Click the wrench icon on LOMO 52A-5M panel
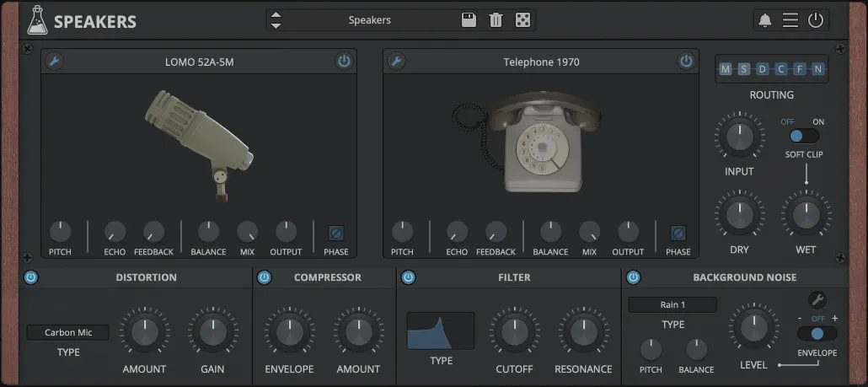This screenshot has width=868, height=387. click(x=52, y=61)
